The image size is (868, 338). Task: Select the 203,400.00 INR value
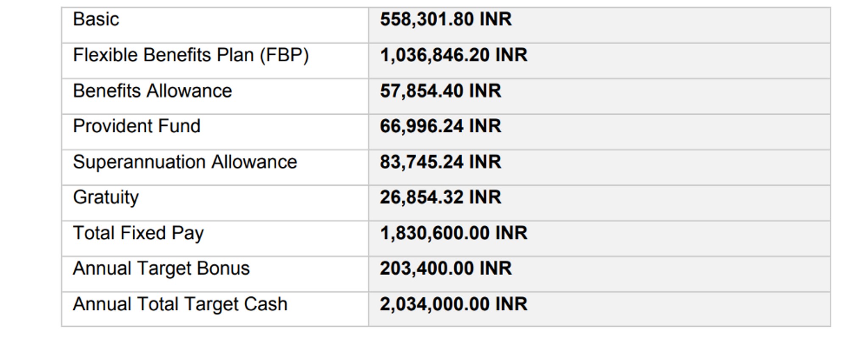tap(446, 268)
